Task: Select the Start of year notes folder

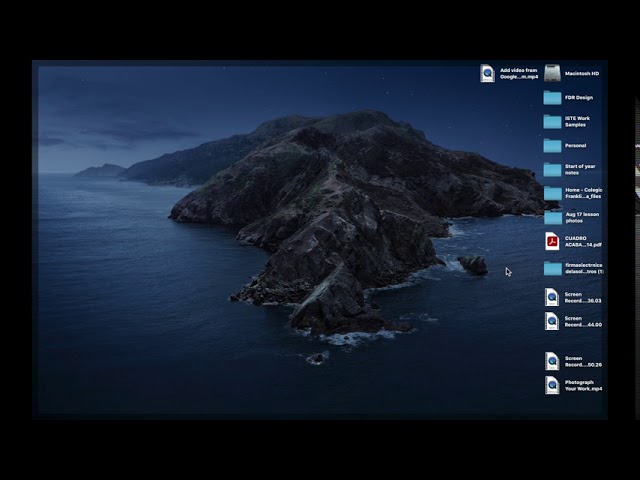Action: (x=552, y=169)
